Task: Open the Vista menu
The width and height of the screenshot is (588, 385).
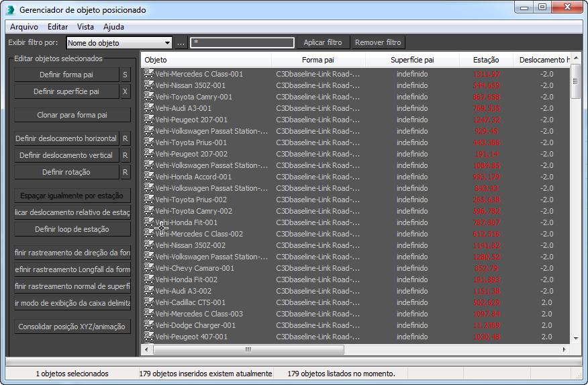Action: 85,27
